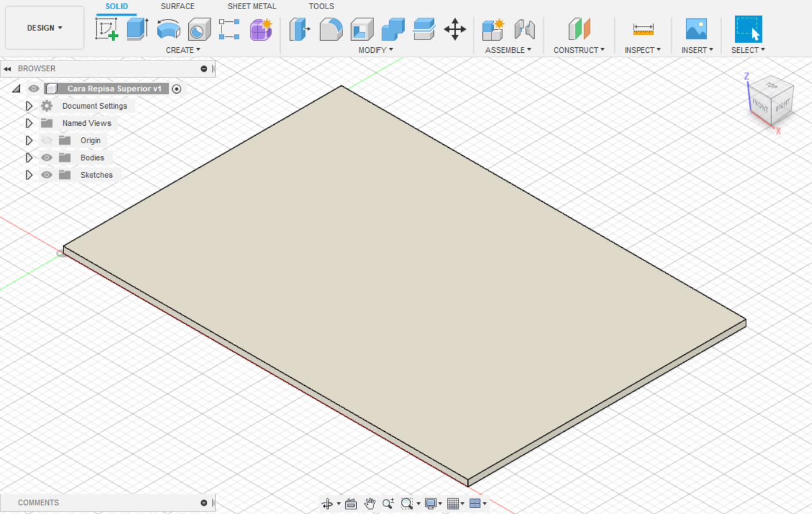
Task: Expand the Origin folder
Action: click(x=29, y=140)
